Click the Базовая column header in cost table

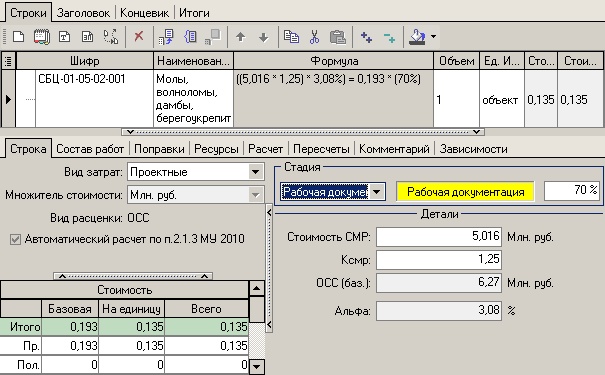click(70, 309)
